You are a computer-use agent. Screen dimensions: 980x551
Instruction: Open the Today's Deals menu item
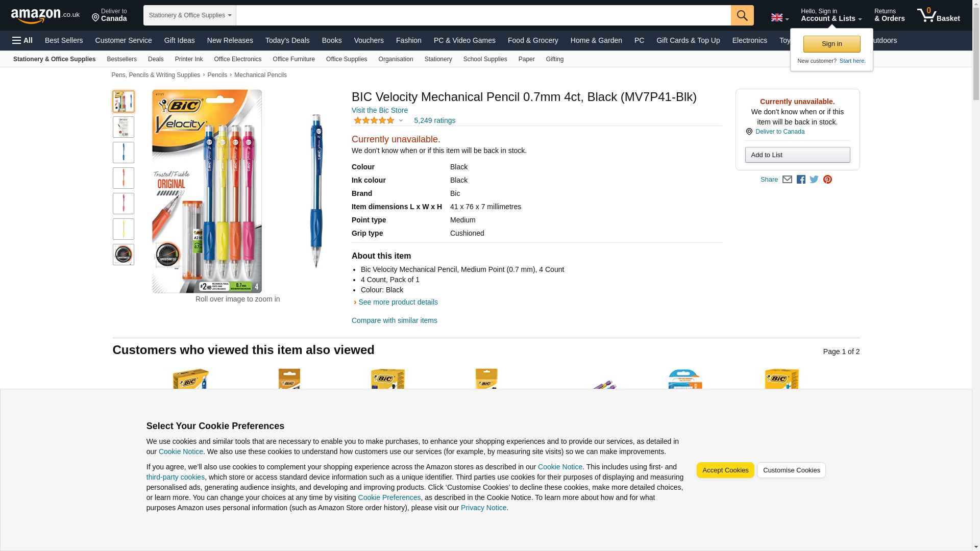287,40
